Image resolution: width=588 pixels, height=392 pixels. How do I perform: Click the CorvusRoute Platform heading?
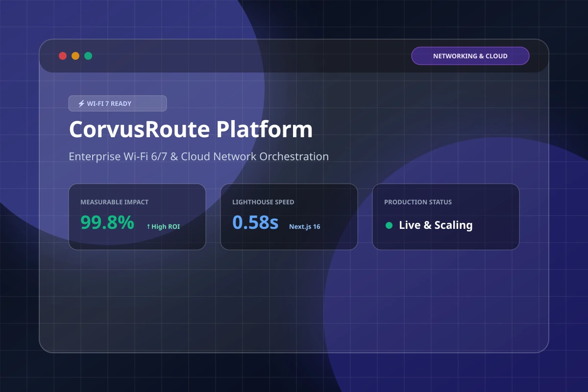(x=191, y=130)
